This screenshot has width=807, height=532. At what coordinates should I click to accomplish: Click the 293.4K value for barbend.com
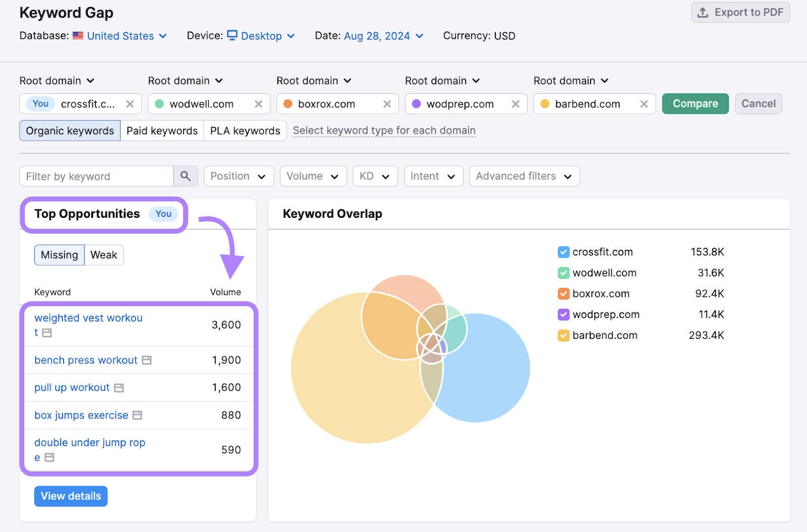tap(707, 335)
